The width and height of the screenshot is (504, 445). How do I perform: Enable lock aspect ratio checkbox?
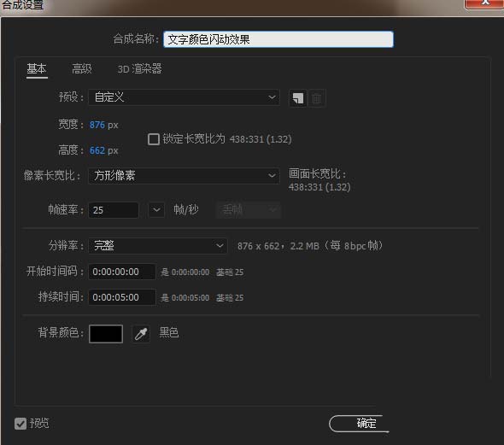(x=154, y=139)
